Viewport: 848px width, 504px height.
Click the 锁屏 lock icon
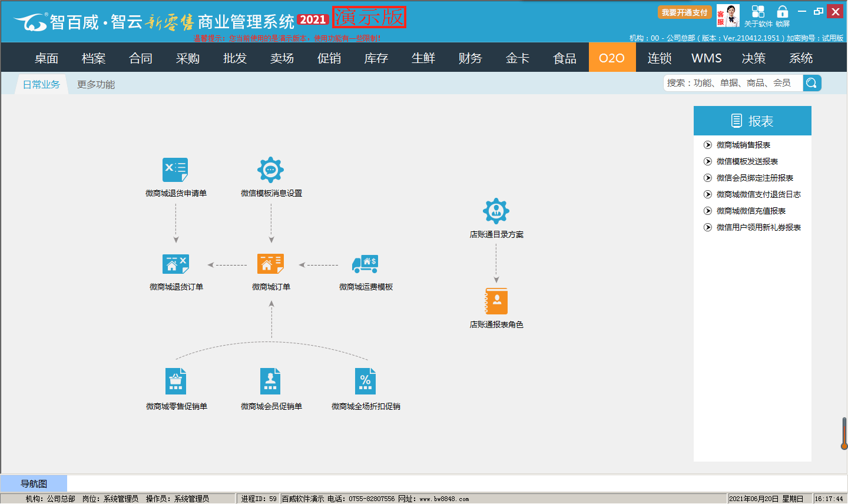(x=782, y=12)
